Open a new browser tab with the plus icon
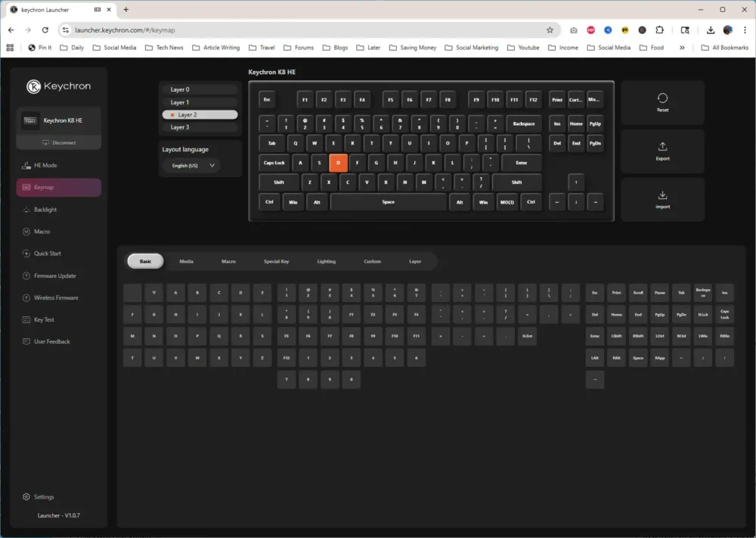The height and width of the screenshot is (538, 756). click(x=125, y=9)
